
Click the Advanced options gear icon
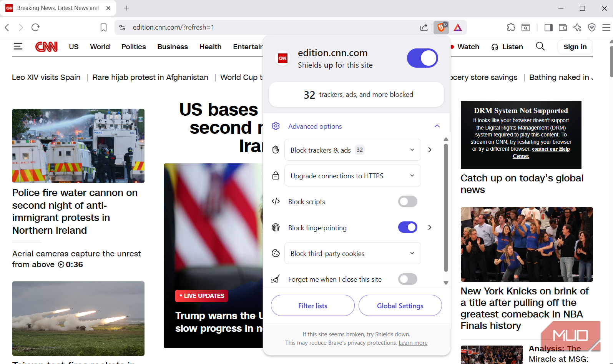pos(276,126)
